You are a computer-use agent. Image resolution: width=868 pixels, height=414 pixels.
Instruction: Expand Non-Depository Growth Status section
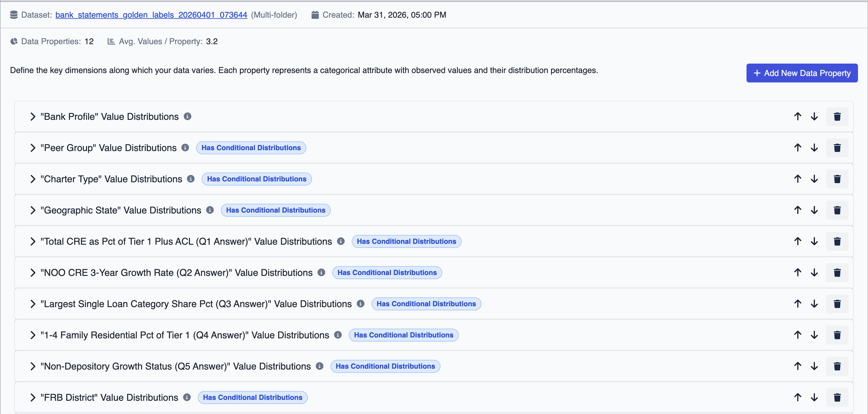33,366
